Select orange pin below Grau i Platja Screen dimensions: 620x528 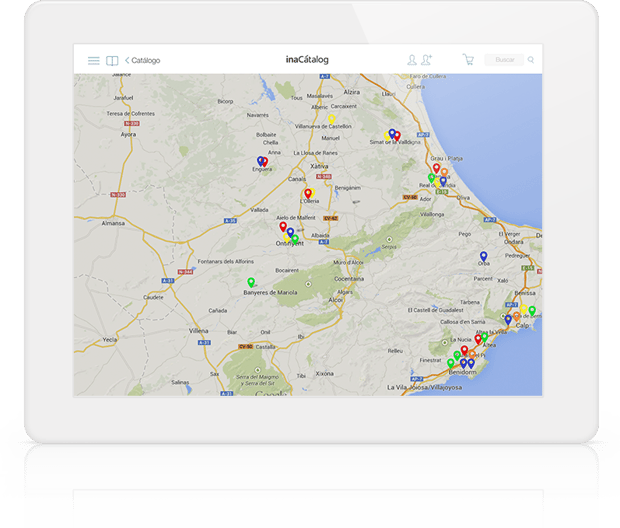(x=444, y=172)
